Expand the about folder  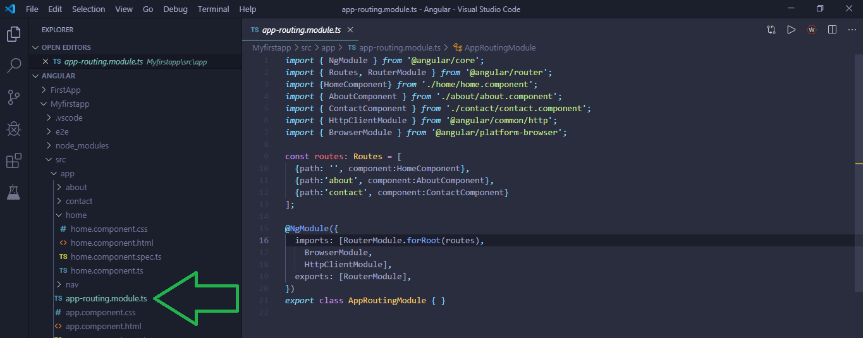coord(59,188)
